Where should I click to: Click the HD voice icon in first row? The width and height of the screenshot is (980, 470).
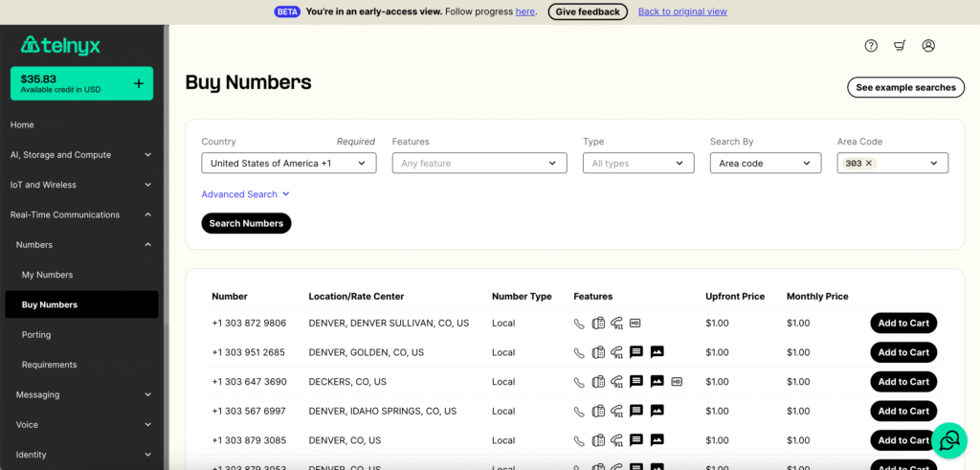(635, 324)
